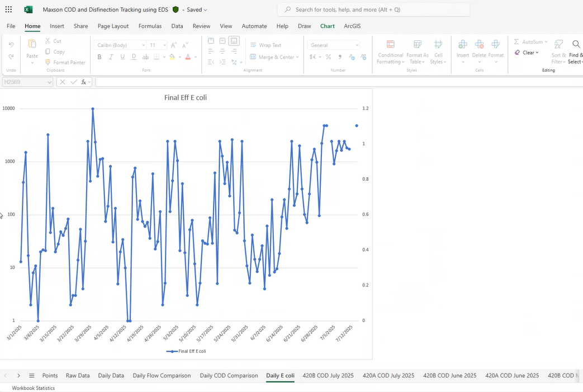The width and height of the screenshot is (583, 392).
Task: Switch to the Daily COD Comparison sheet
Action: (x=229, y=376)
